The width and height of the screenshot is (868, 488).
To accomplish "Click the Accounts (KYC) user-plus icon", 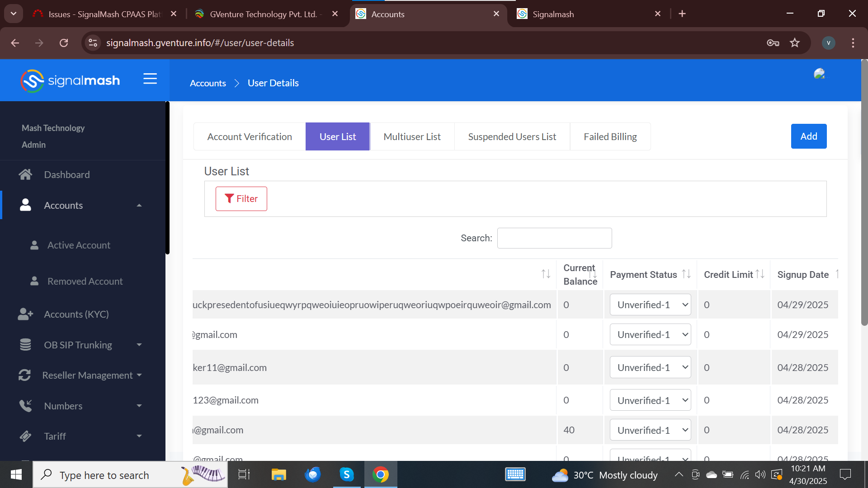I will [25, 314].
